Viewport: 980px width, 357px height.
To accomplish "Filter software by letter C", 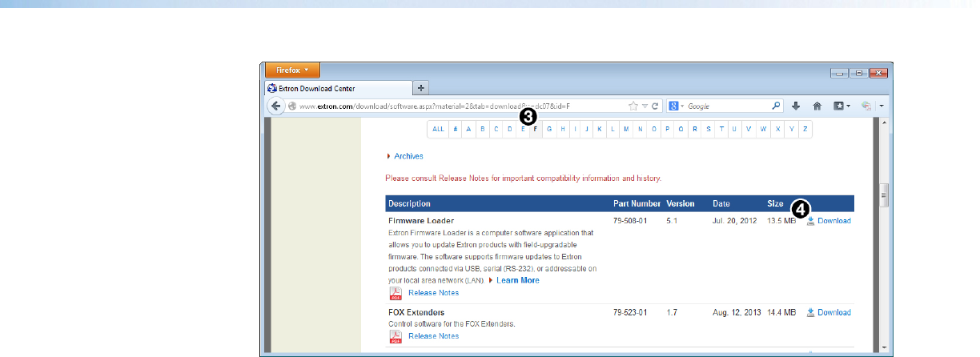I will (496, 129).
